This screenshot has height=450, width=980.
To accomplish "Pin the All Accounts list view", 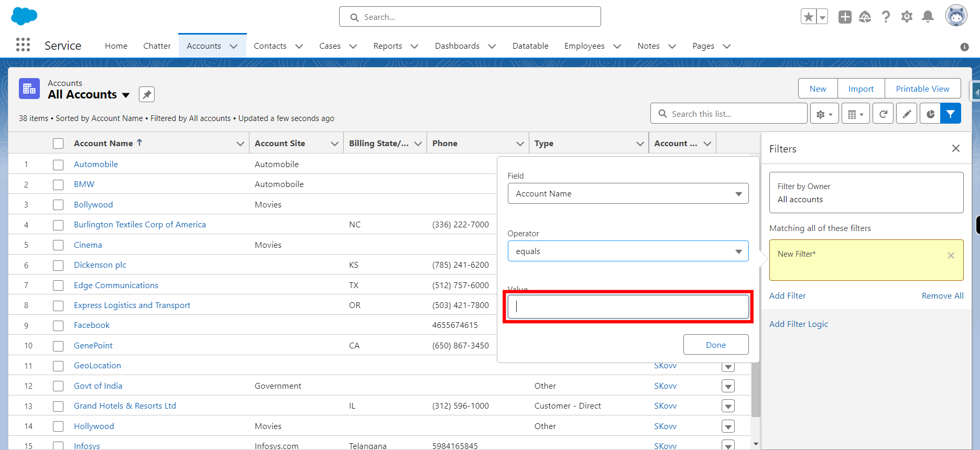I will click(147, 94).
